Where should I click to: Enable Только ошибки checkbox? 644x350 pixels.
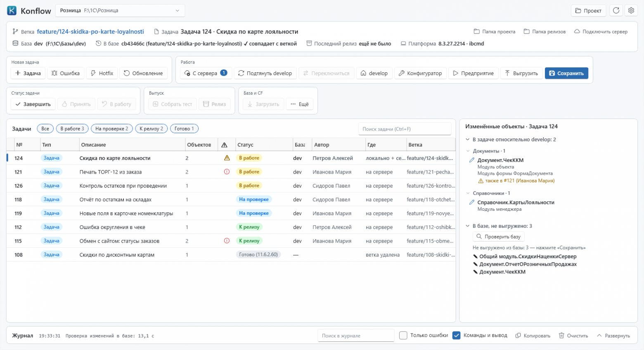pos(403,336)
